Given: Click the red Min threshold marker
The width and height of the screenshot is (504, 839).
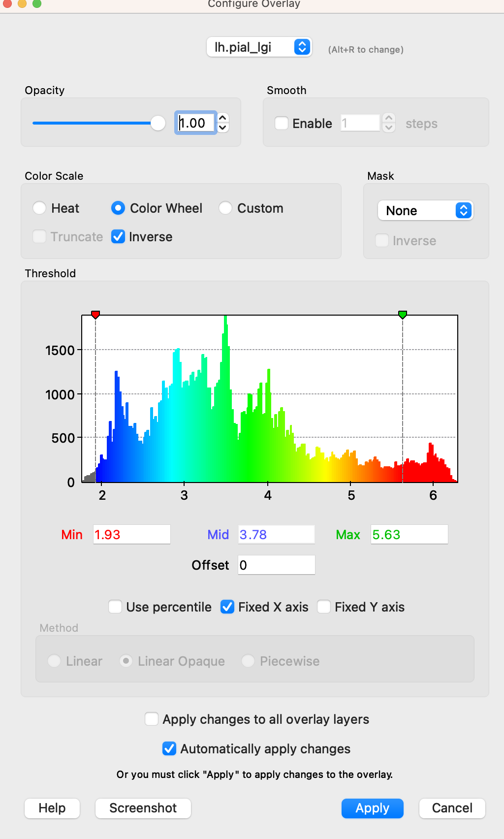Looking at the screenshot, I should click(95, 315).
